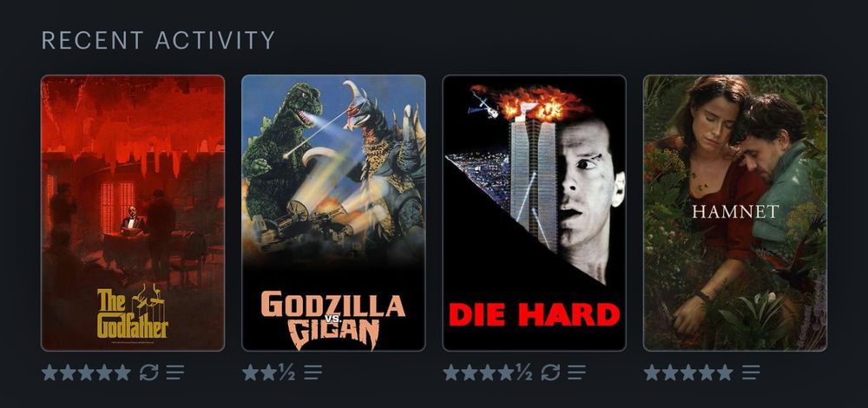This screenshot has width=868, height=408.
Task: Click first star under The Godfather
Action: coord(49,372)
